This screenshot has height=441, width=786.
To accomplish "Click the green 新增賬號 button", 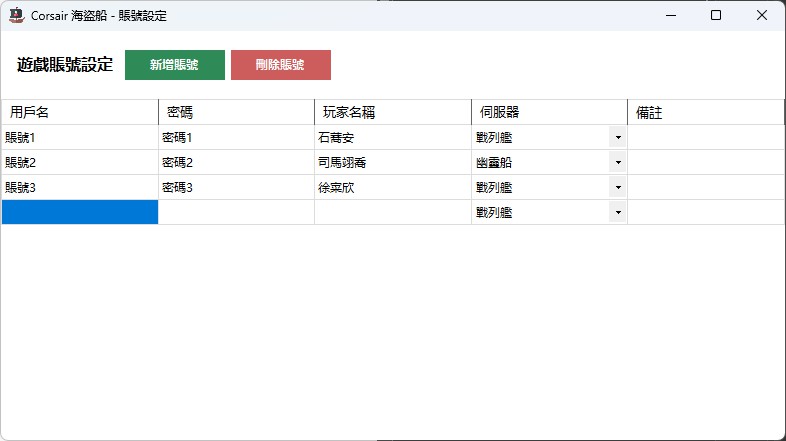I will point(174,65).
